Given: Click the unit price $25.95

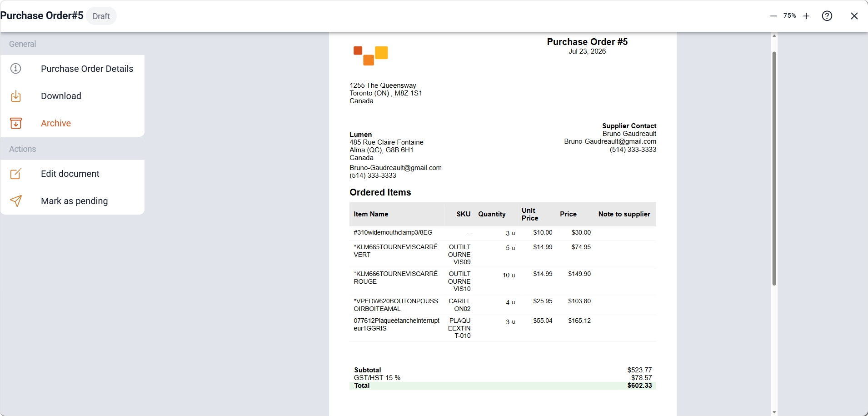Looking at the screenshot, I should 543,301.
